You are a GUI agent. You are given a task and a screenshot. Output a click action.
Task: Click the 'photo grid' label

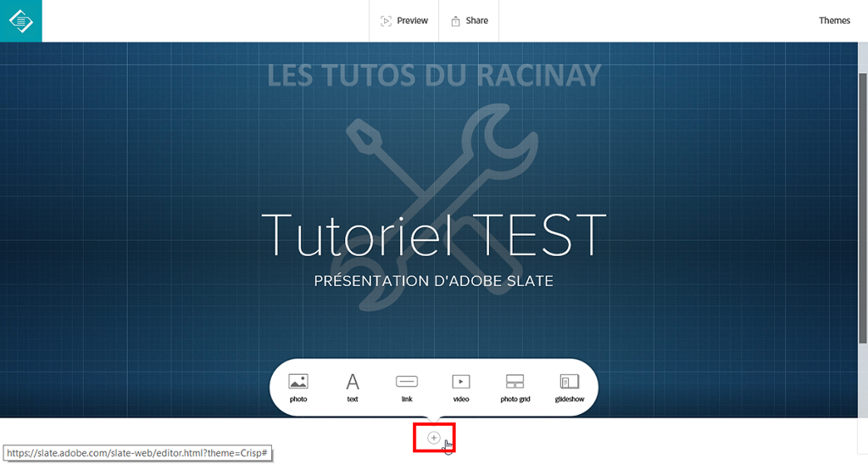pyautogui.click(x=515, y=400)
